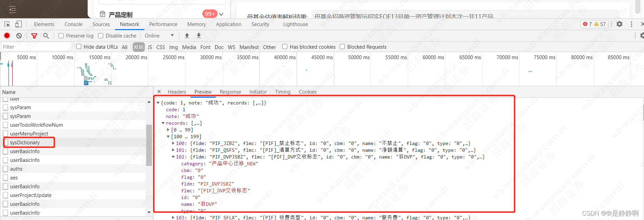Screen dimensions: 644x220
Task: Filter requests by WS type
Action: click(x=231, y=47)
